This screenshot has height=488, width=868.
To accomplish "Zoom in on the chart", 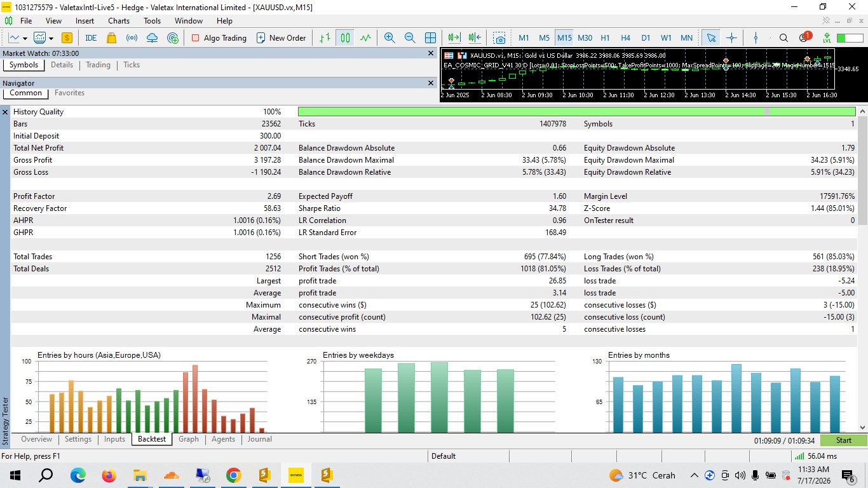I will coord(390,37).
